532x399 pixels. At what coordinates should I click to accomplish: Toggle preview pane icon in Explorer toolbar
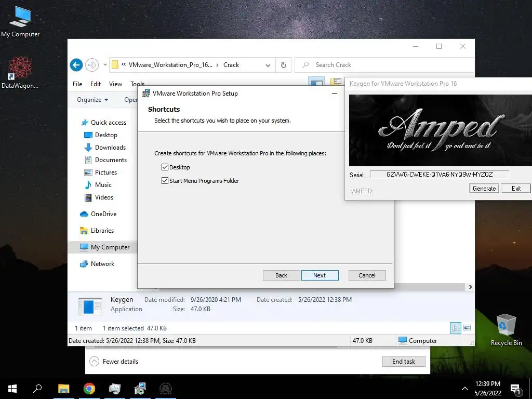(x=316, y=82)
